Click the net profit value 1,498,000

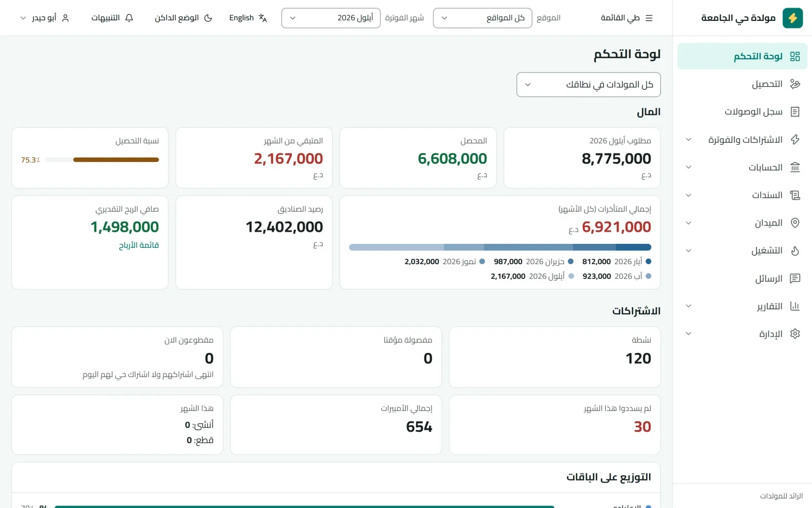[125, 227]
